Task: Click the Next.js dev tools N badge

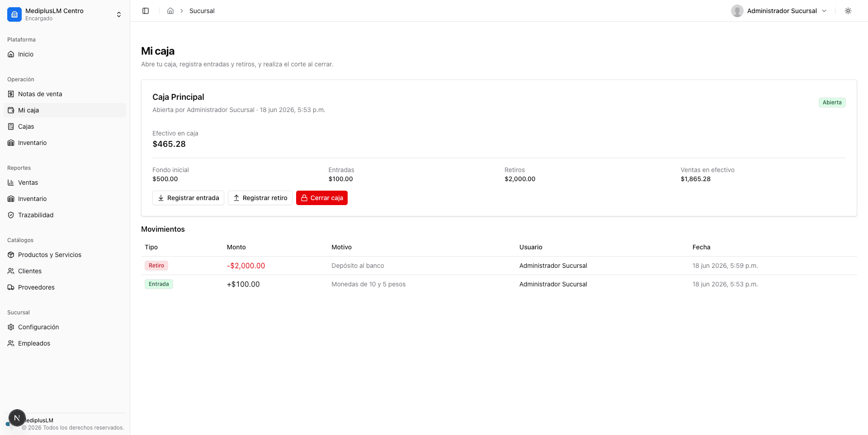Action: pyautogui.click(x=17, y=418)
